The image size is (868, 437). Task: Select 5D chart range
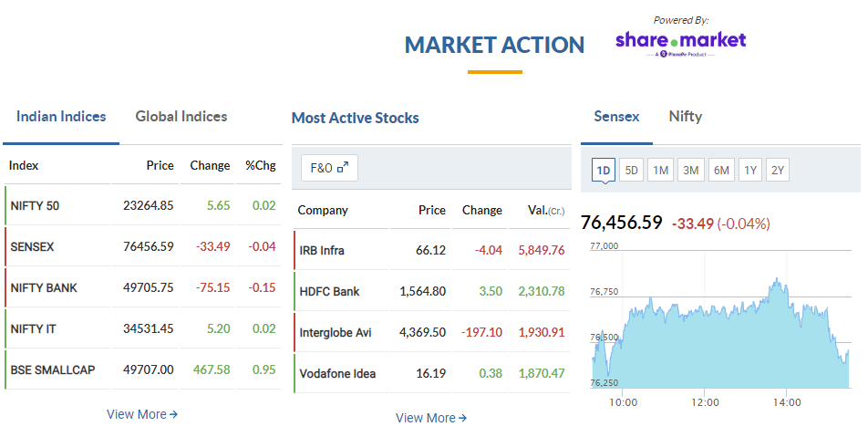pos(631,170)
